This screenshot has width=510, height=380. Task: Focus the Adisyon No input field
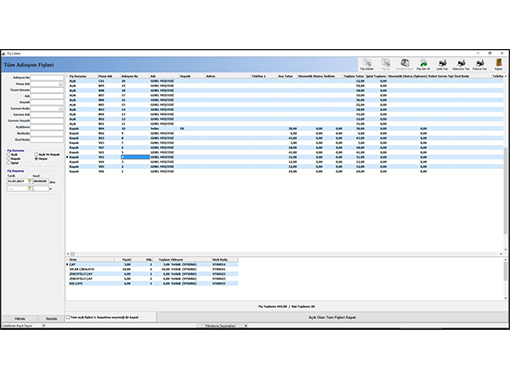tap(47, 78)
